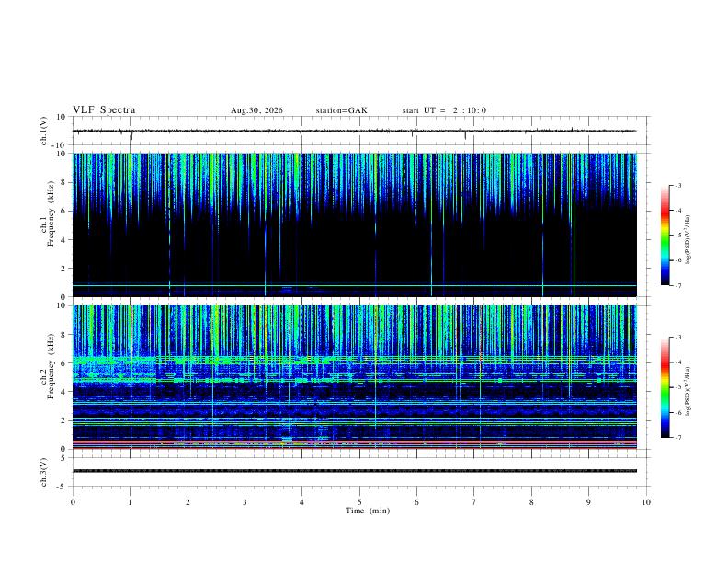The width and height of the screenshot is (728, 563).
Task: Click the Time (min) axis label
Action: (x=368, y=511)
